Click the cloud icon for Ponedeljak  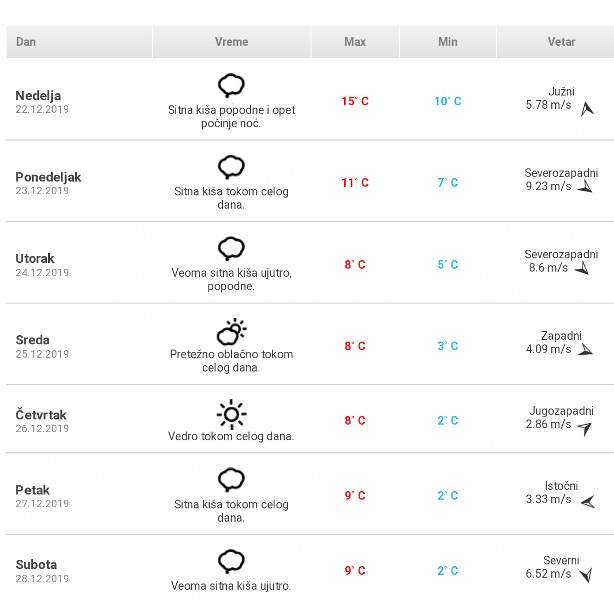231,166
